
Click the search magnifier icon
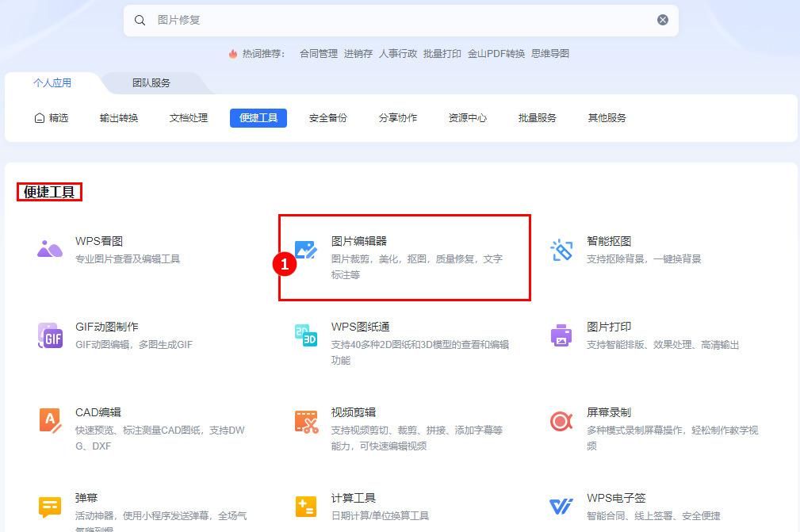tap(140, 20)
